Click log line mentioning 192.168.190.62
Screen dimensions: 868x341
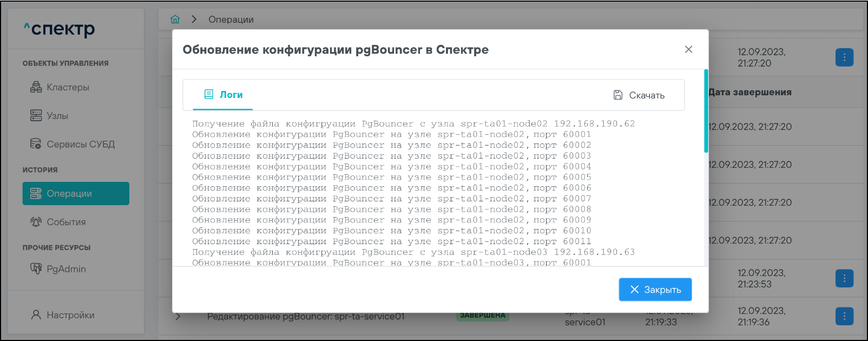point(413,124)
